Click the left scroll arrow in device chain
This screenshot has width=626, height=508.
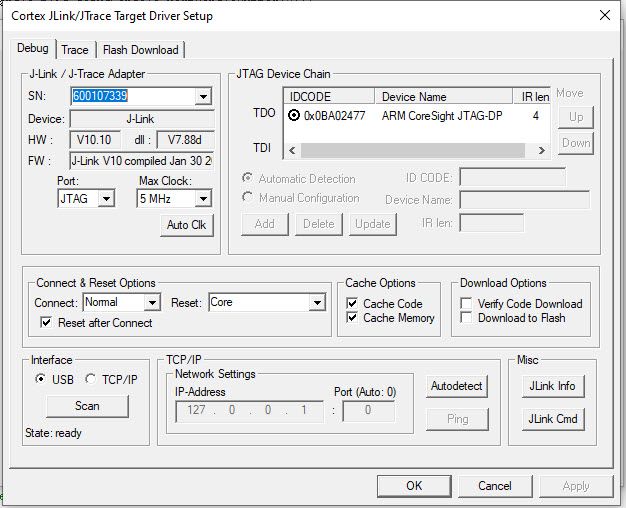(x=292, y=151)
